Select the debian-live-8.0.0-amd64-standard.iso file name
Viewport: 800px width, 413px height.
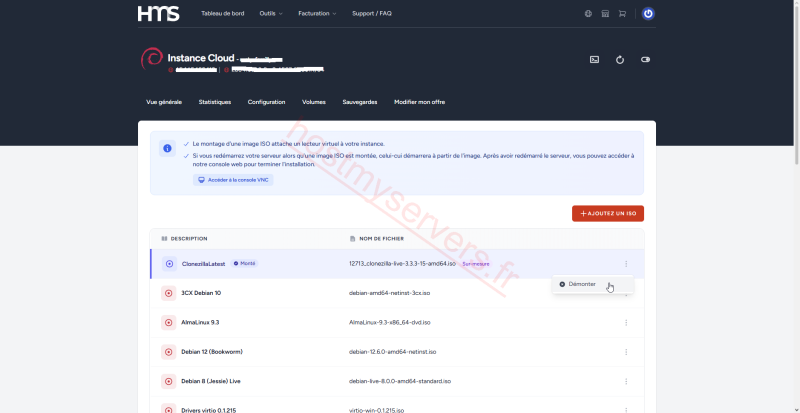tap(400, 381)
